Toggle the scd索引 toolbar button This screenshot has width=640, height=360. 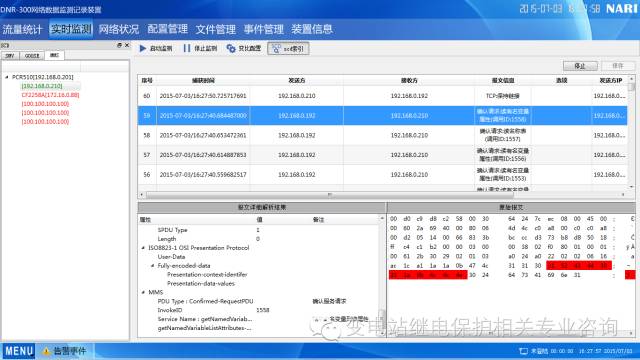288,49
